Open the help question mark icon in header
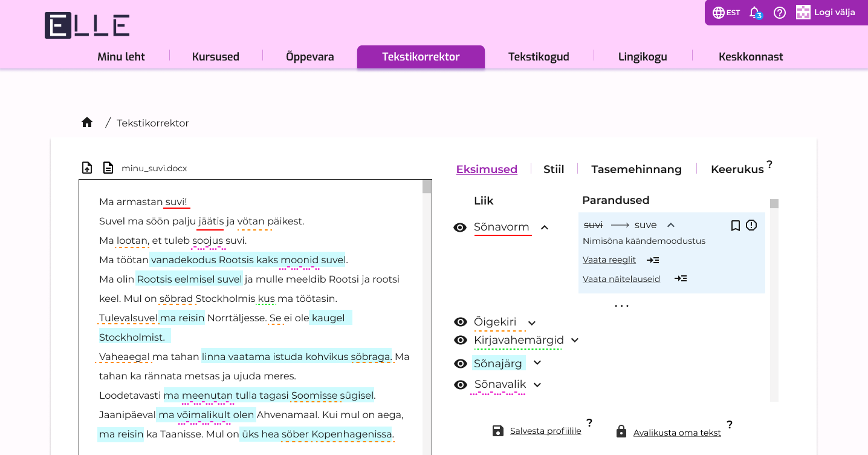 780,13
